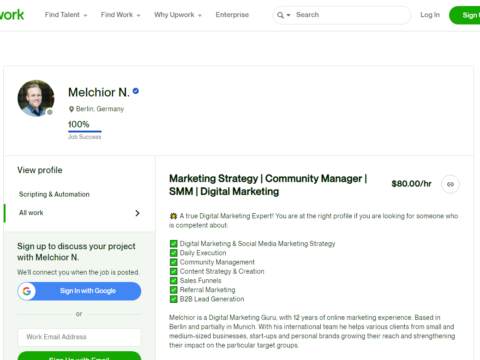Viewport: 480px width, 360px height.
Task: Open the Enterprise menu item
Action: coord(232,15)
